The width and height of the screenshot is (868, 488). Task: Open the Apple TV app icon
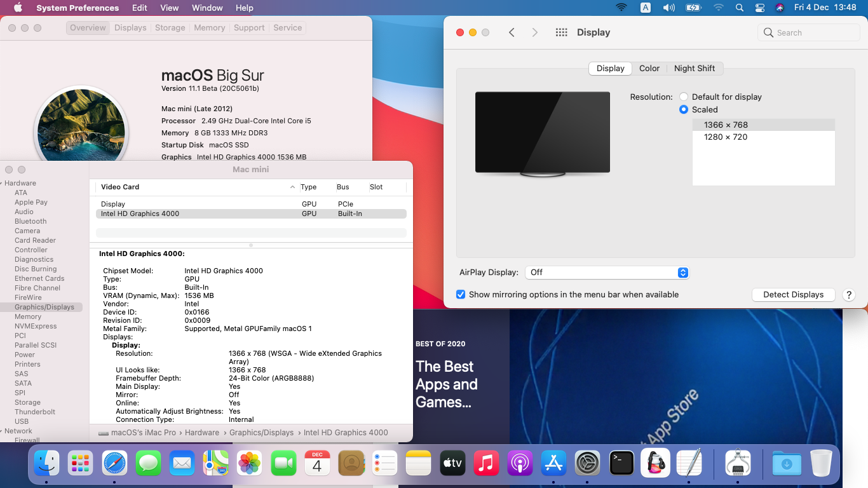tap(452, 463)
